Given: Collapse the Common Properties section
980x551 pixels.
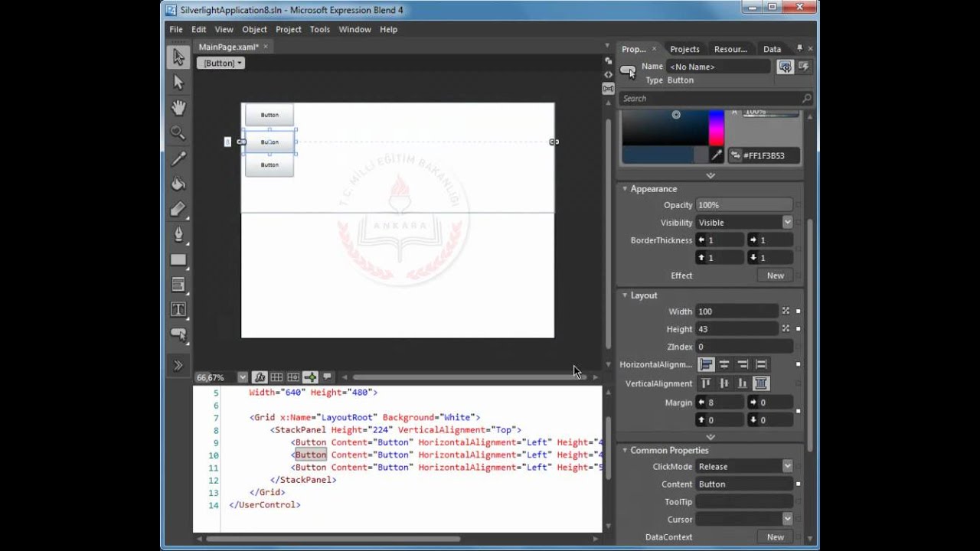Looking at the screenshot, I should (625, 451).
